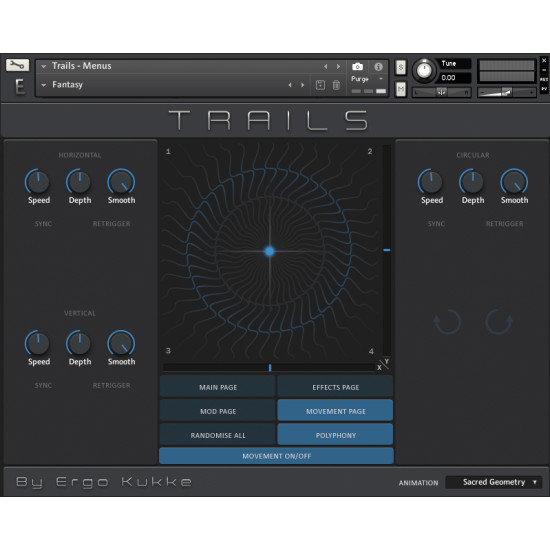This screenshot has height=550, width=550.
Task: Click the E logo under wrench
Action: [20, 86]
